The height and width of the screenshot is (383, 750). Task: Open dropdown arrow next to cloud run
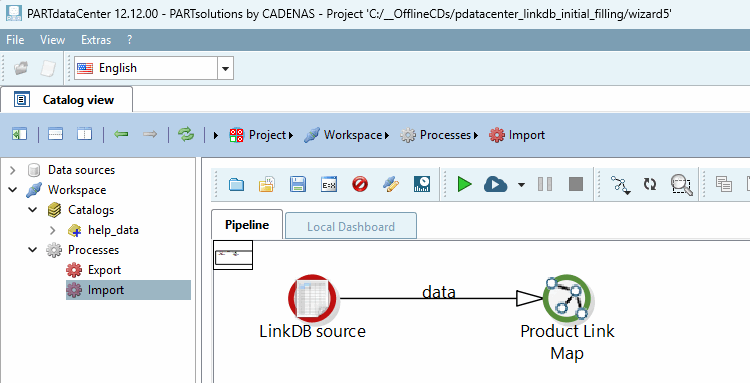[521, 185]
